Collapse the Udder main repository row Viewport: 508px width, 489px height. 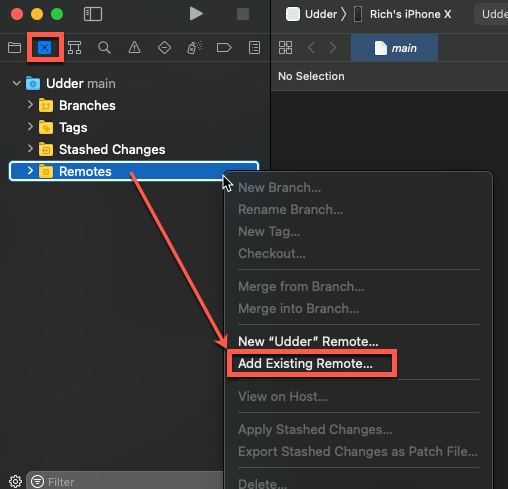pos(16,83)
